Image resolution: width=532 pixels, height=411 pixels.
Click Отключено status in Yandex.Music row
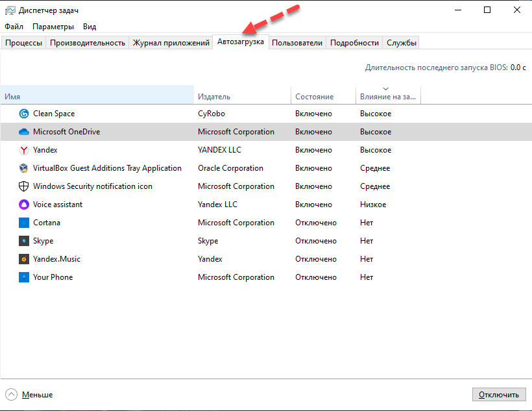316,259
